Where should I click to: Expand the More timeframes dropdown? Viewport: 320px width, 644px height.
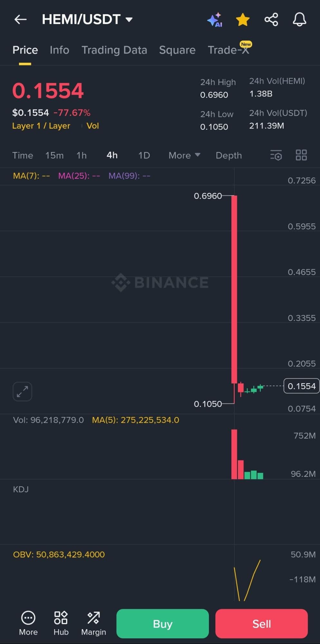pos(184,156)
